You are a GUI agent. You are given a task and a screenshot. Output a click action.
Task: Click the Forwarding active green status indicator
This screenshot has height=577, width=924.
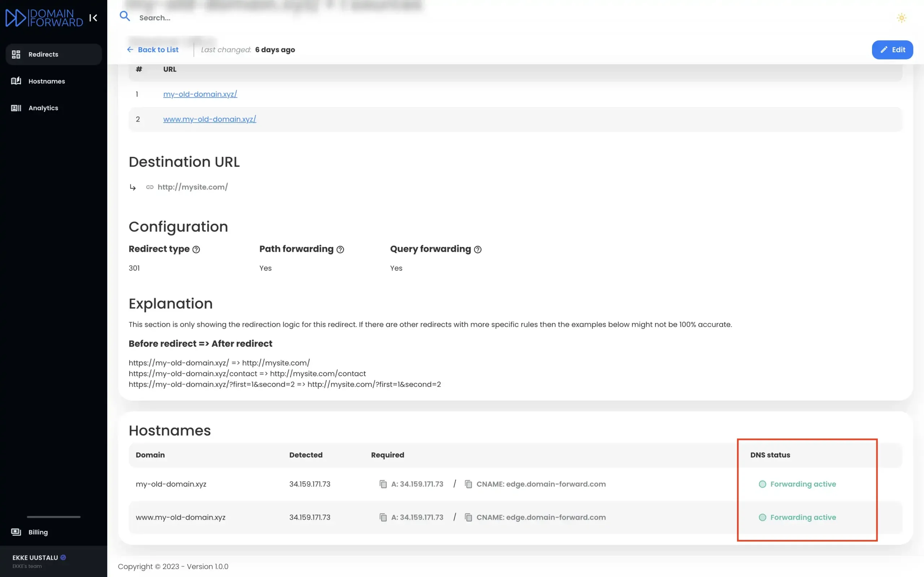tap(763, 484)
